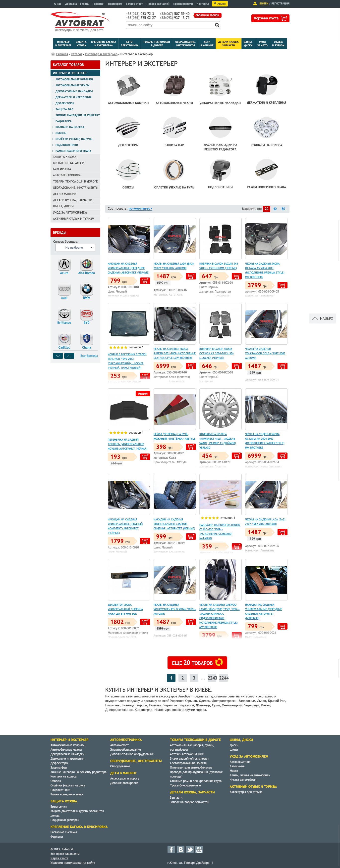Click the BMW brand logo
Image resolution: width=340 pixels, height=868 pixels.
pos(87,289)
